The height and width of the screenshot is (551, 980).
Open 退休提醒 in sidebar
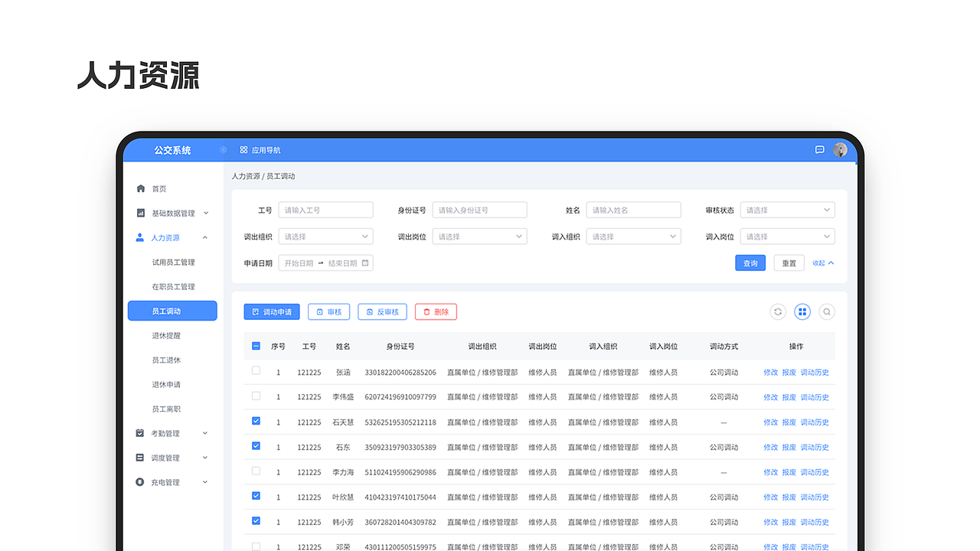[x=166, y=336]
